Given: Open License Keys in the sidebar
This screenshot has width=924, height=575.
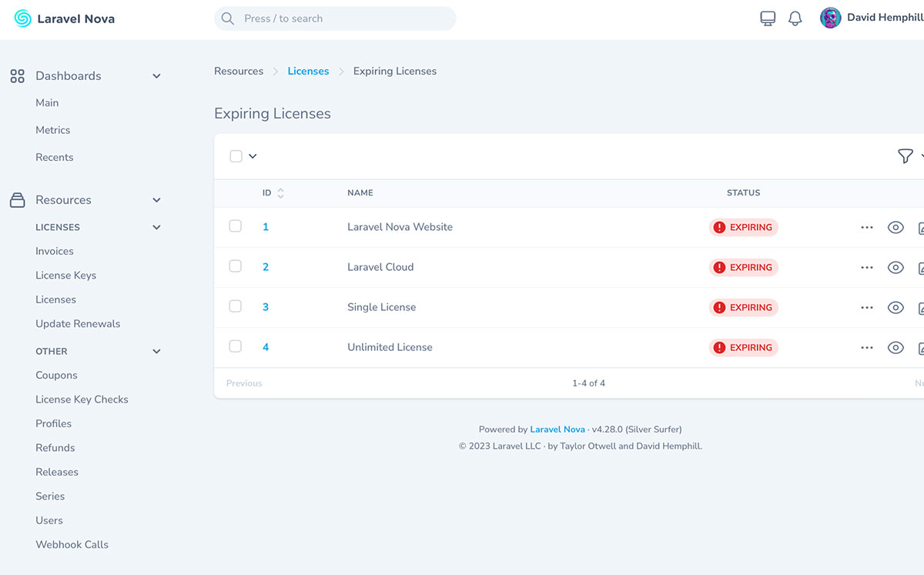Looking at the screenshot, I should (x=65, y=276).
